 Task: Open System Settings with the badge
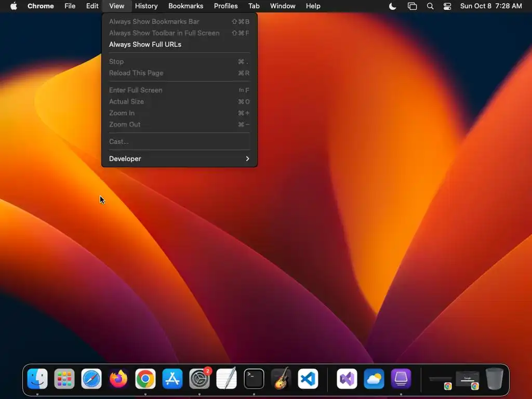pos(199,379)
